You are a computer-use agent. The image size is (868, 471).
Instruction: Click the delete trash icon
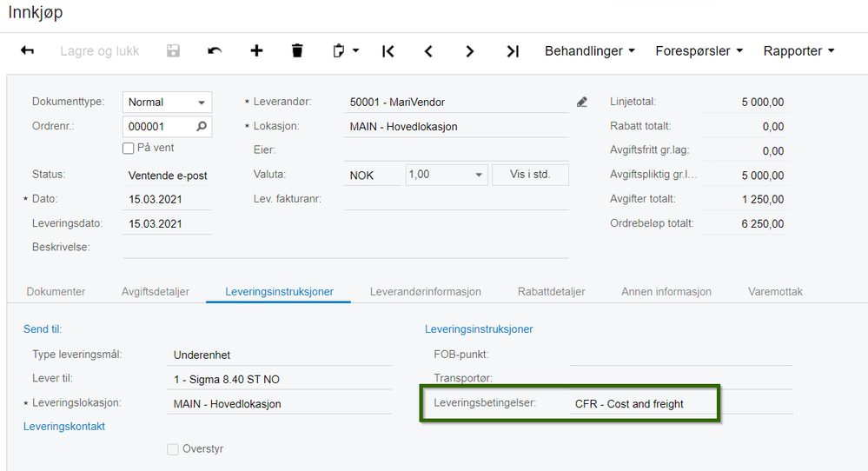click(x=297, y=51)
